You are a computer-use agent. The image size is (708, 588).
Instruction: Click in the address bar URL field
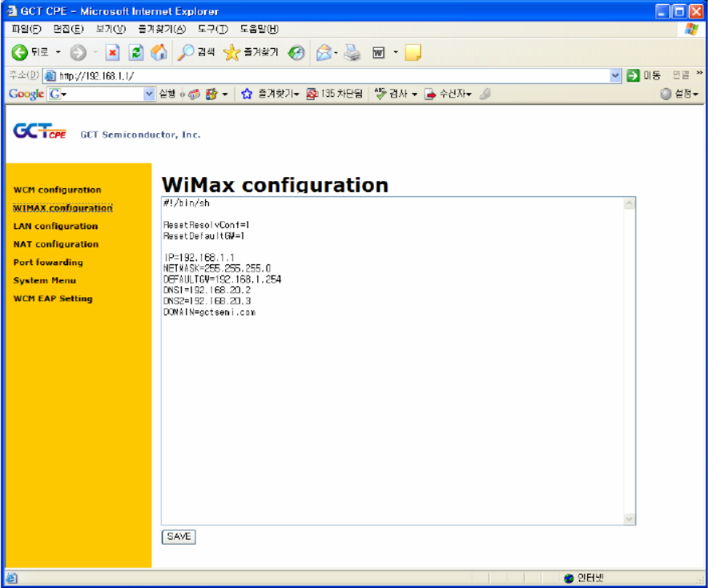click(x=333, y=76)
